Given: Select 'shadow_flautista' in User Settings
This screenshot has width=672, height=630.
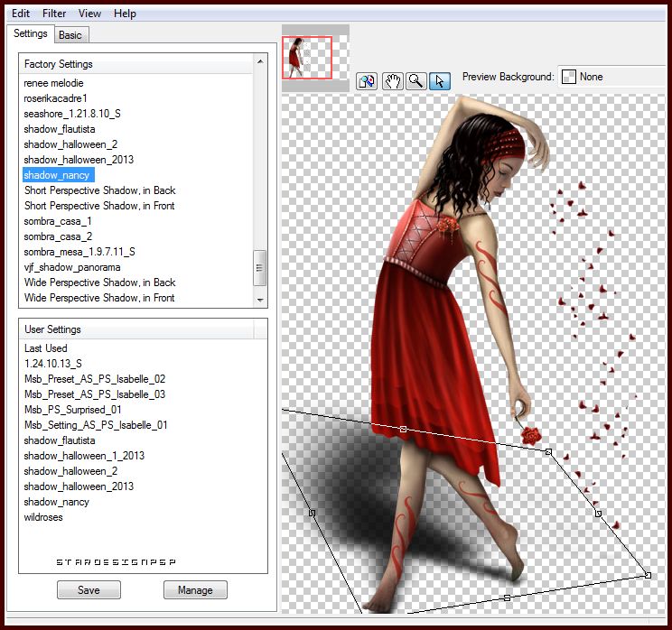Looking at the screenshot, I should pyautogui.click(x=59, y=440).
